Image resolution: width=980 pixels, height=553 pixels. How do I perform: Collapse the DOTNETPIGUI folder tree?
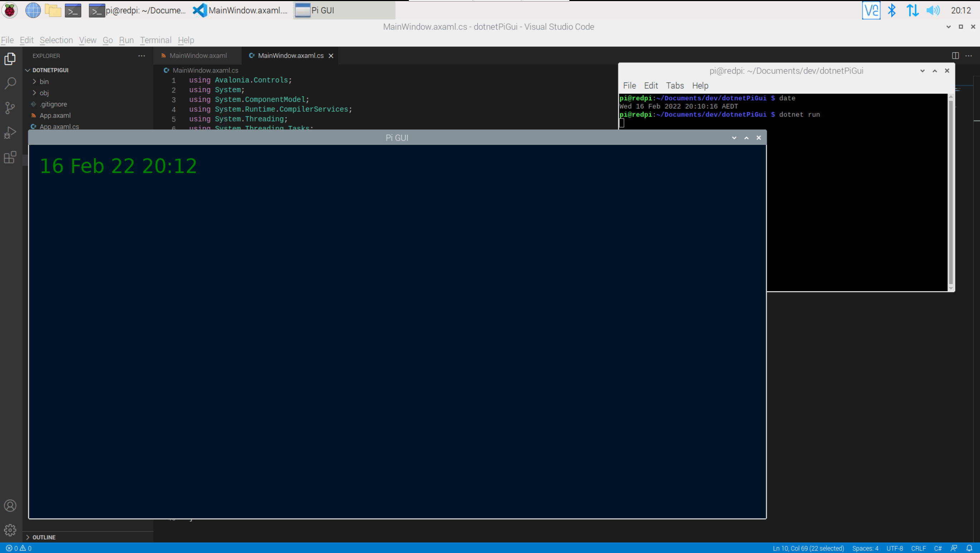click(x=50, y=70)
